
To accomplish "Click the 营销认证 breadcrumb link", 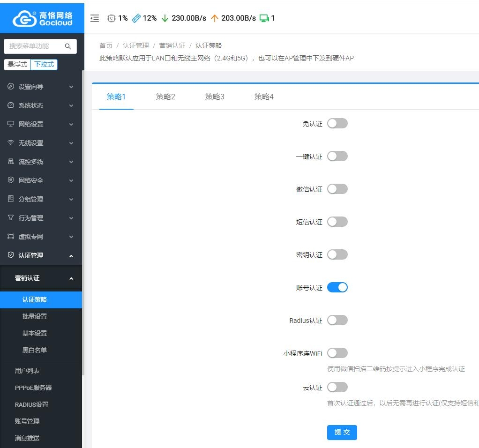I will [172, 45].
